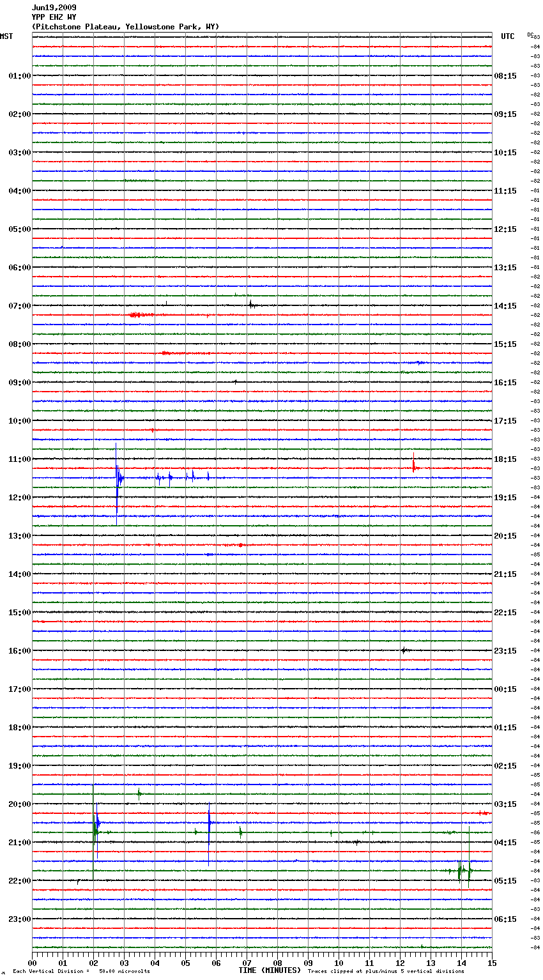This screenshot has height=980, width=543.
Task: Select the 22:15 UTC time label
Action: click(x=505, y=613)
